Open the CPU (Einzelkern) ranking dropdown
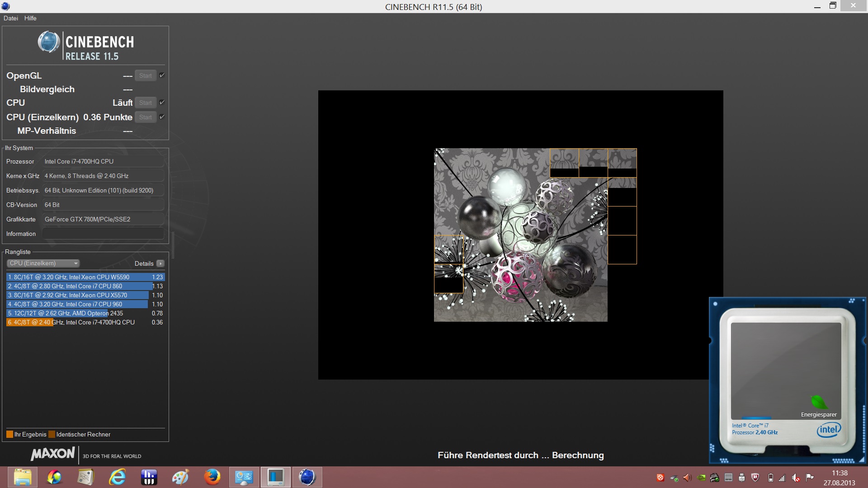868x488 pixels. point(43,263)
